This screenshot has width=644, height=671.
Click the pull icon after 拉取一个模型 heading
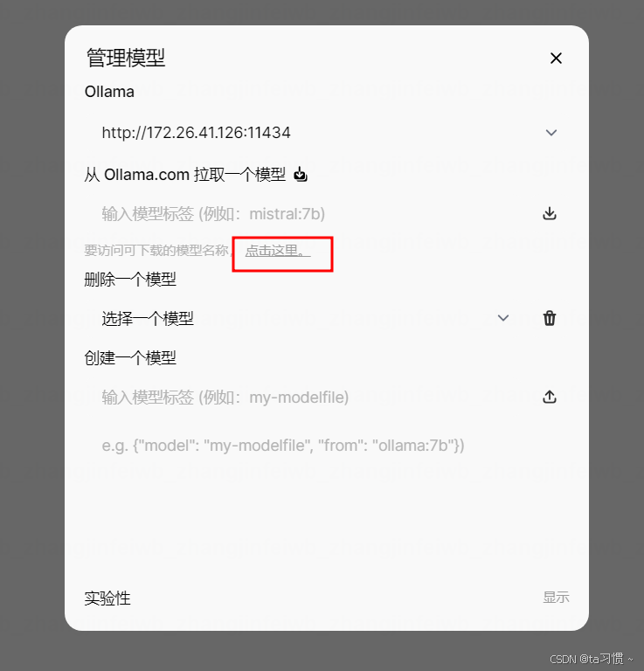301,174
